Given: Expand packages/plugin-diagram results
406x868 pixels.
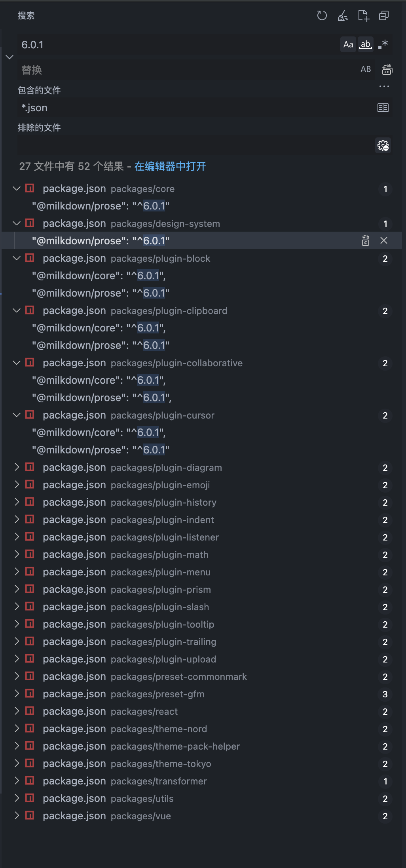Looking at the screenshot, I should pyautogui.click(x=17, y=467).
